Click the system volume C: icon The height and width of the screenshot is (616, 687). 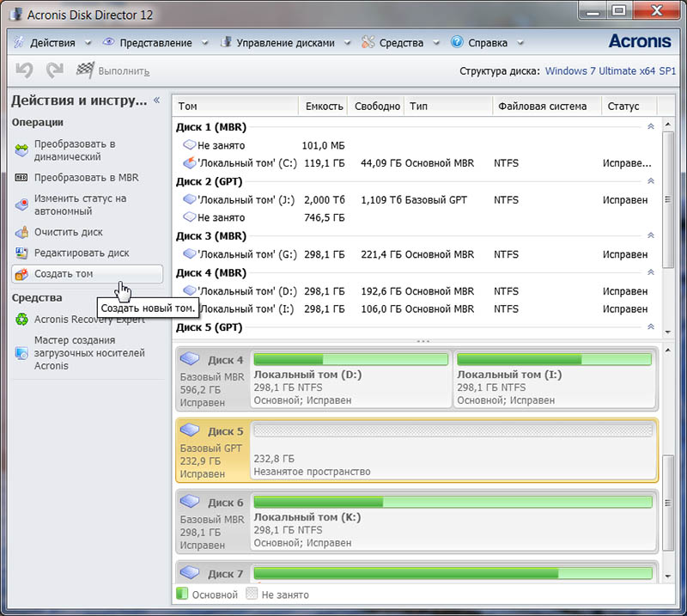tap(189, 162)
